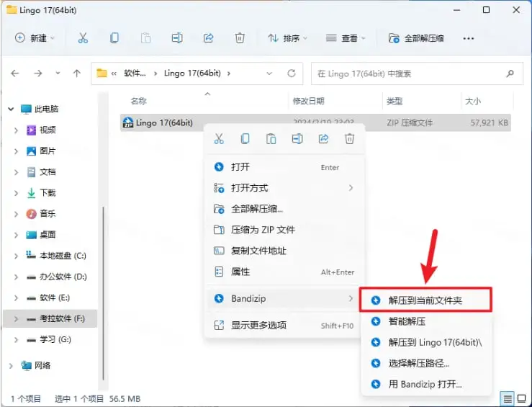Open the 新建 (New) dropdown
The image size is (532, 407).
point(35,38)
